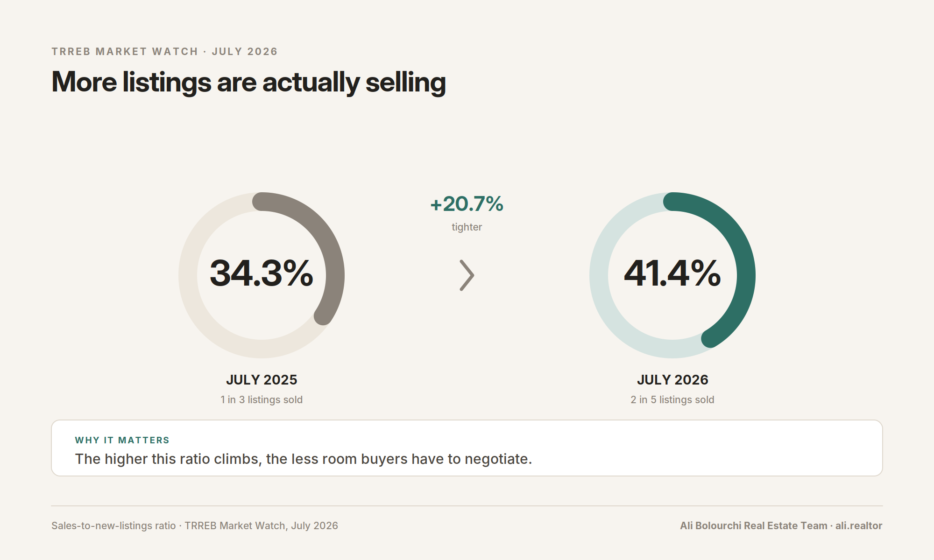934x560 pixels.
Task: Click the TRREB MARKET WATCH header tag
Action: [x=125, y=51]
